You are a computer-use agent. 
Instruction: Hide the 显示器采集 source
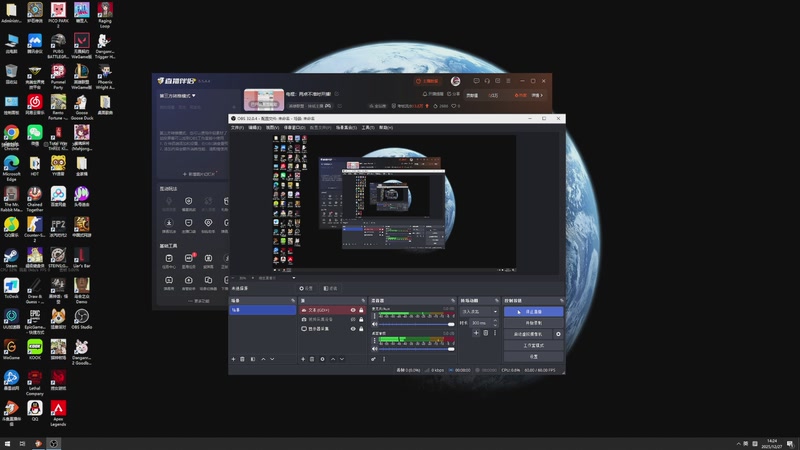tap(353, 329)
